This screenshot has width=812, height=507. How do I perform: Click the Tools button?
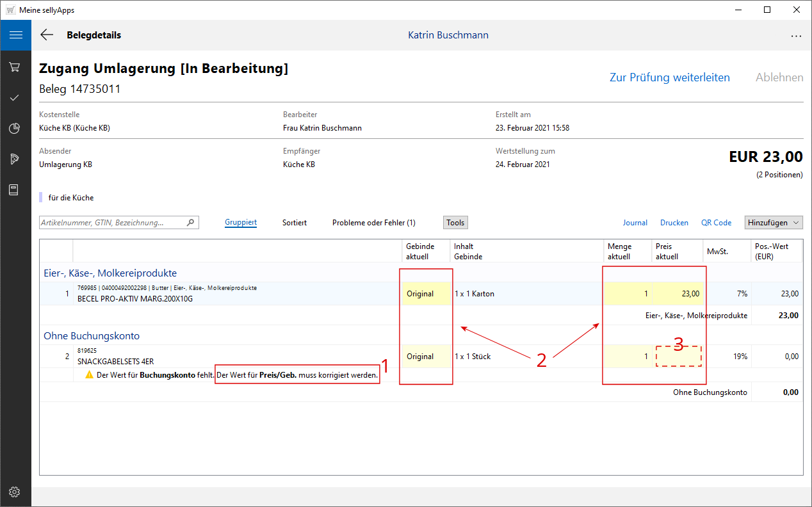(455, 223)
